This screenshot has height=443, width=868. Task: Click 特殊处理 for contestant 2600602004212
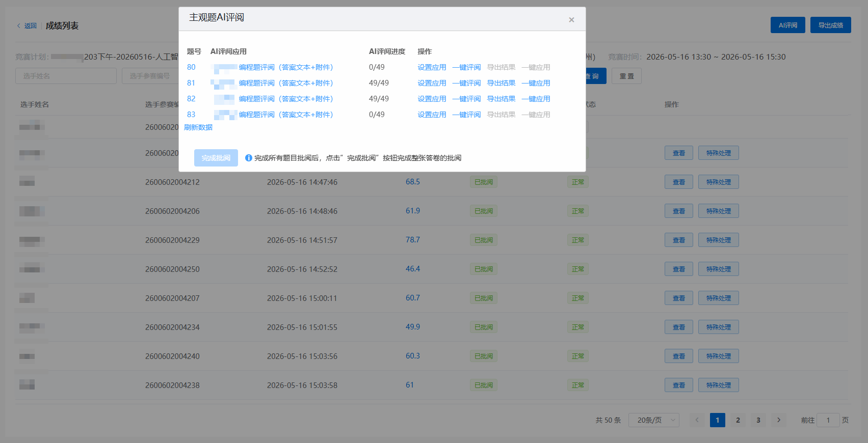719,182
